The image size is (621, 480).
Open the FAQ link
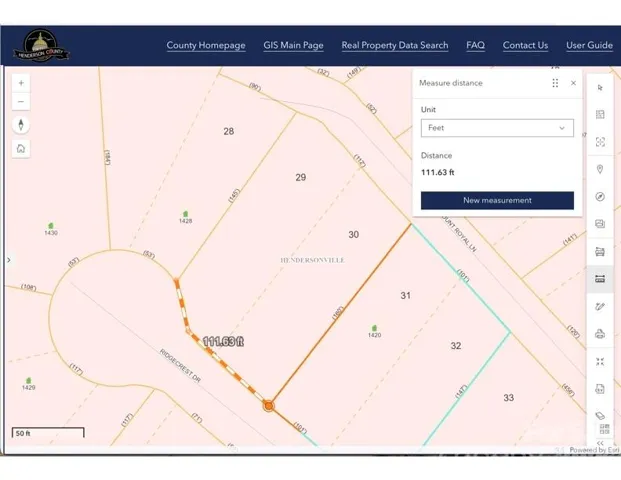(x=475, y=45)
